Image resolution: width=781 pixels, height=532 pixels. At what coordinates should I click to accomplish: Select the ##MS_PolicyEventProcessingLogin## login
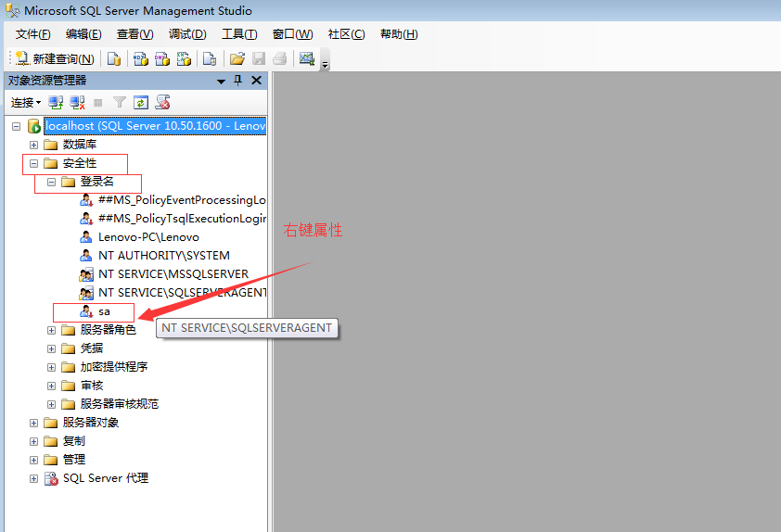coord(182,200)
